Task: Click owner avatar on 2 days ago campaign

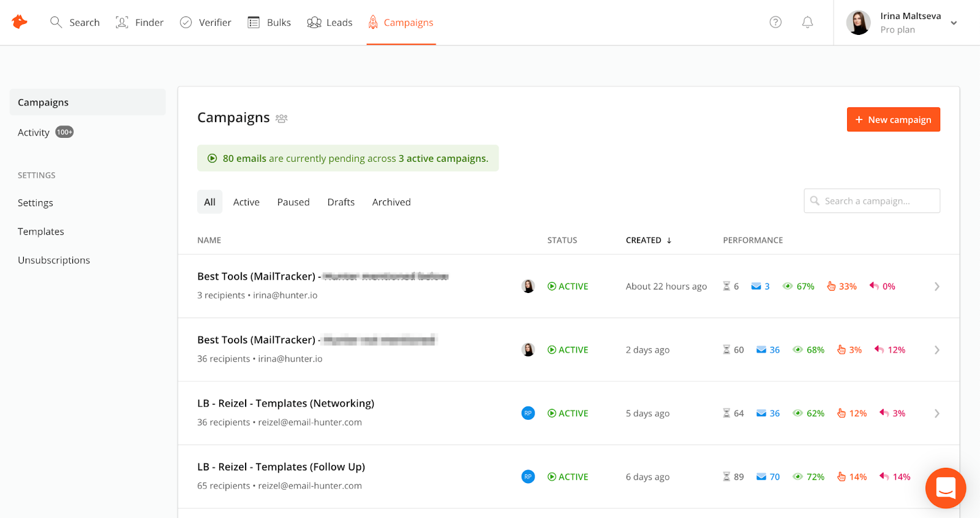Action: [528, 349]
